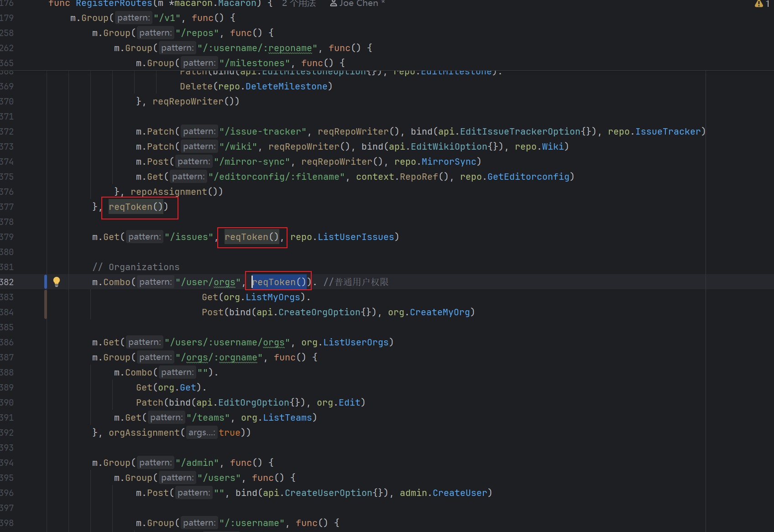Click api.CreateOrgOption identifier
774x532 pixels.
click(314, 312)
